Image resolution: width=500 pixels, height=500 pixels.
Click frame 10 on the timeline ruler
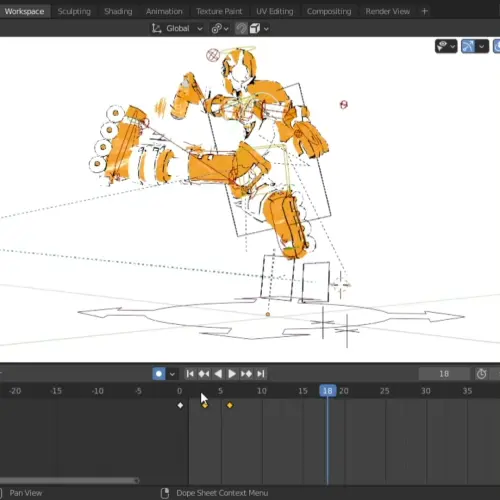[x=262, y=391]
